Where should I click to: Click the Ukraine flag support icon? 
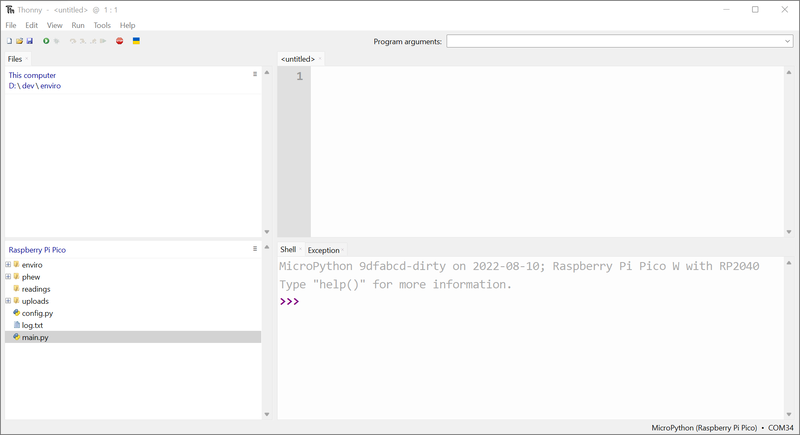[136, 41]
